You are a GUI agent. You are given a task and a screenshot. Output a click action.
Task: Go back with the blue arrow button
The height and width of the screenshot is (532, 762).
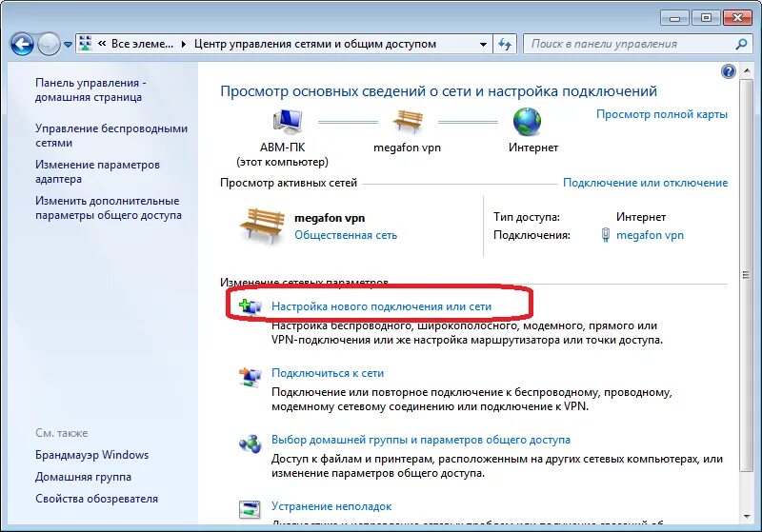tap(21, 45)
